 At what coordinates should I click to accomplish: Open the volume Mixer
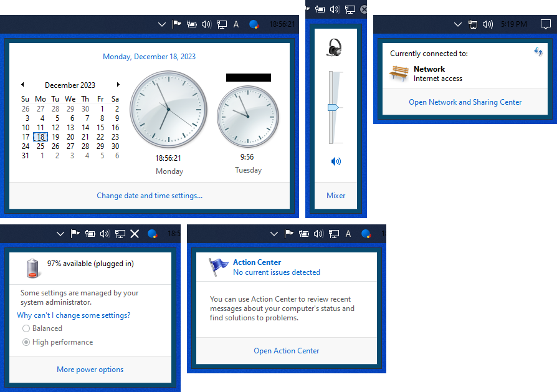coord(336,196)
